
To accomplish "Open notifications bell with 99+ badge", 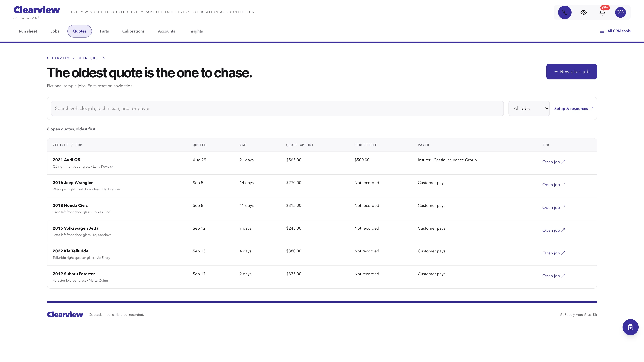I will point(602,12).
